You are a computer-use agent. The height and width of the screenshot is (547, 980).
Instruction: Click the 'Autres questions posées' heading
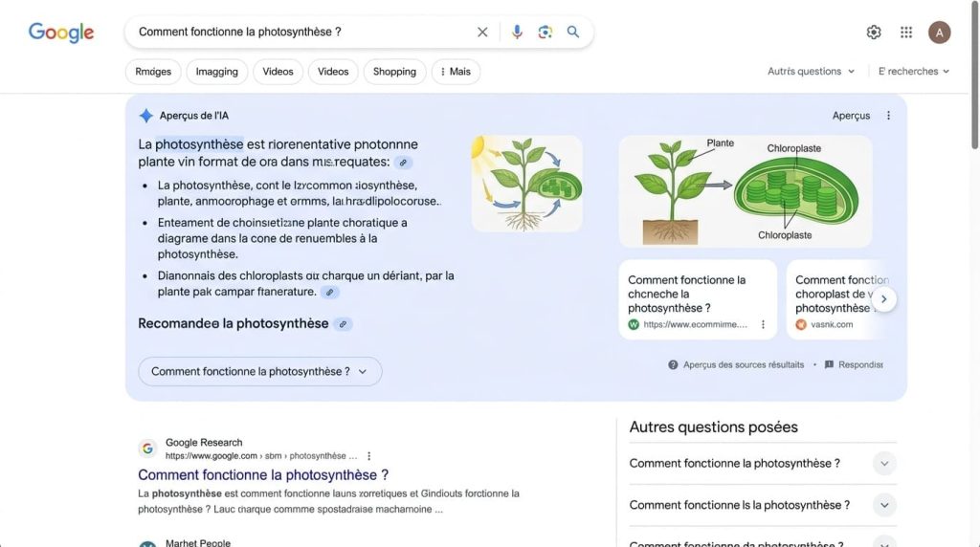pos(714,427)
